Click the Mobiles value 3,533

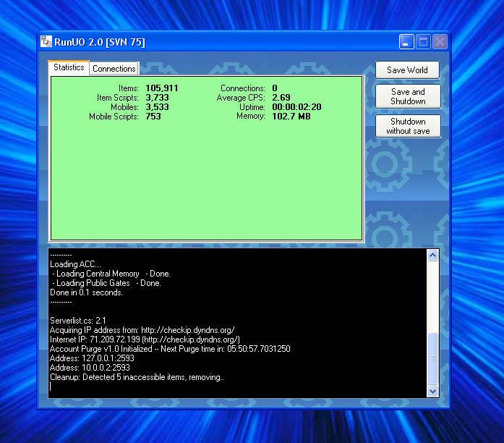click(x=157, y=107)
